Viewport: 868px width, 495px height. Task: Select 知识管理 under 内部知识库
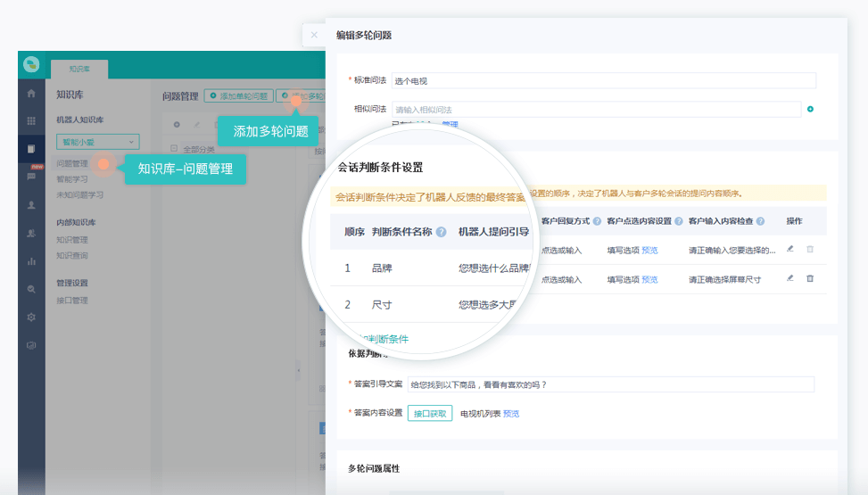tap(72, 240)
